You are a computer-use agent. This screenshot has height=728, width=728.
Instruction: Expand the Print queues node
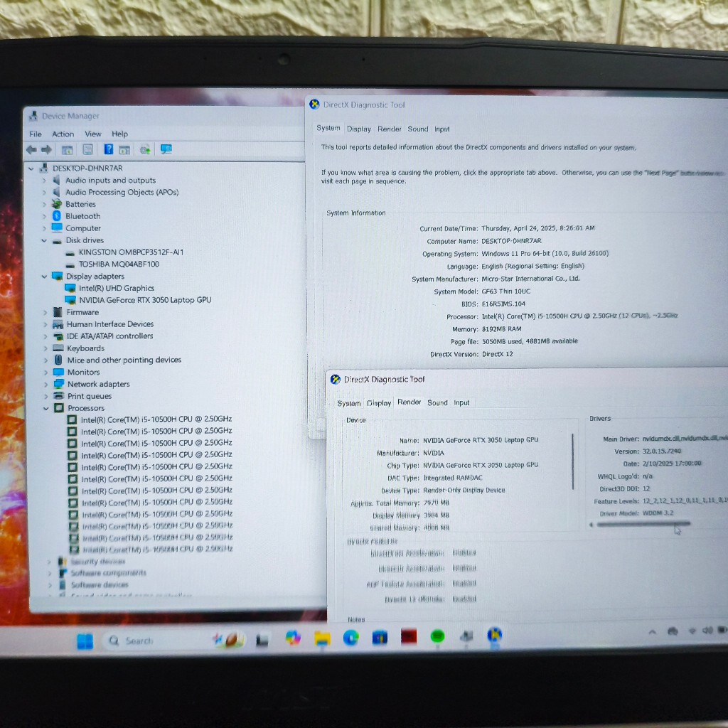coord(45,397)
